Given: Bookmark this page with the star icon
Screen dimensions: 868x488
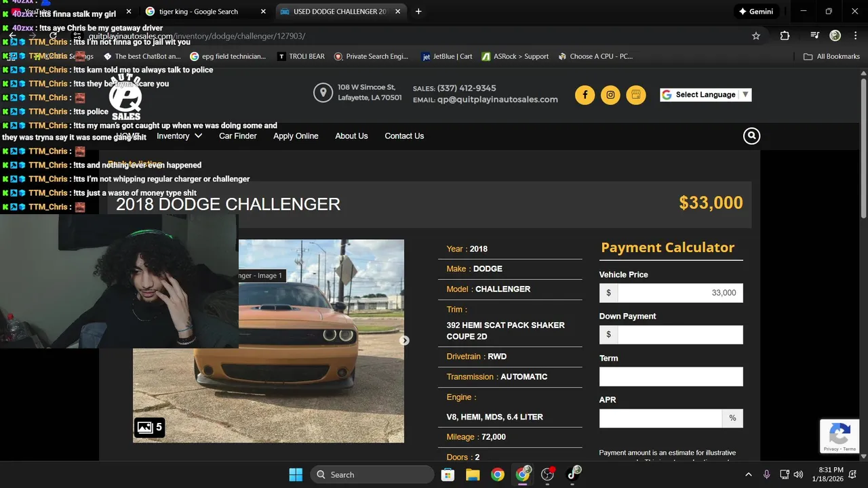Looking at the screenshot, I should click(x=756, y=36).
